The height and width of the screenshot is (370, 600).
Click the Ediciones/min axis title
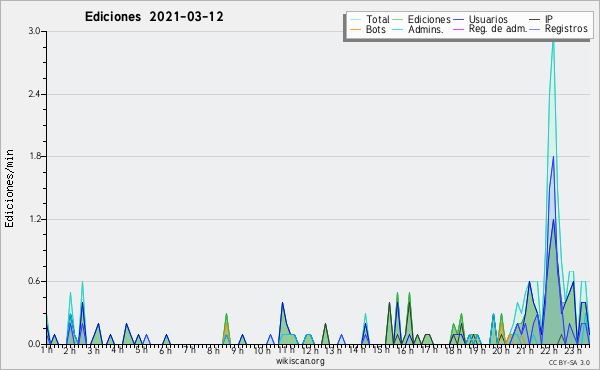pyautogui.click(x=9, y=188)
